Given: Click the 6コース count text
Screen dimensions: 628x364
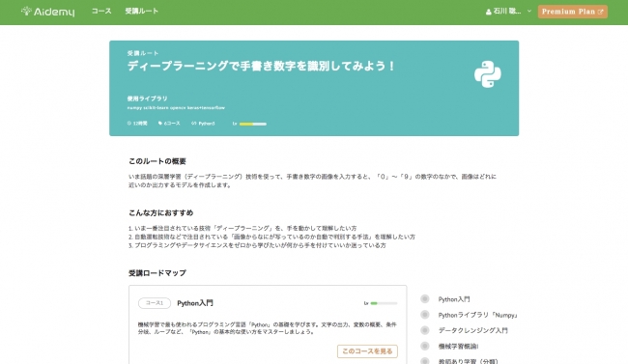Looking at the screenshot, I should [x=172, y=124].
